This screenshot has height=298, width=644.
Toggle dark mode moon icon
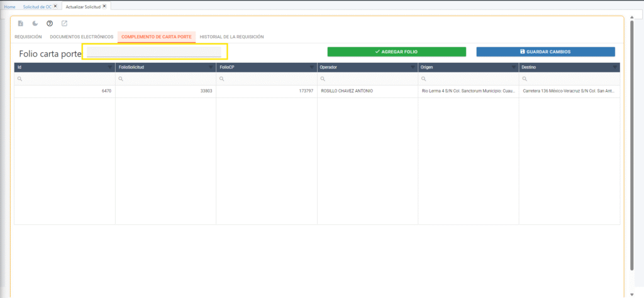[x=35, y=24]
